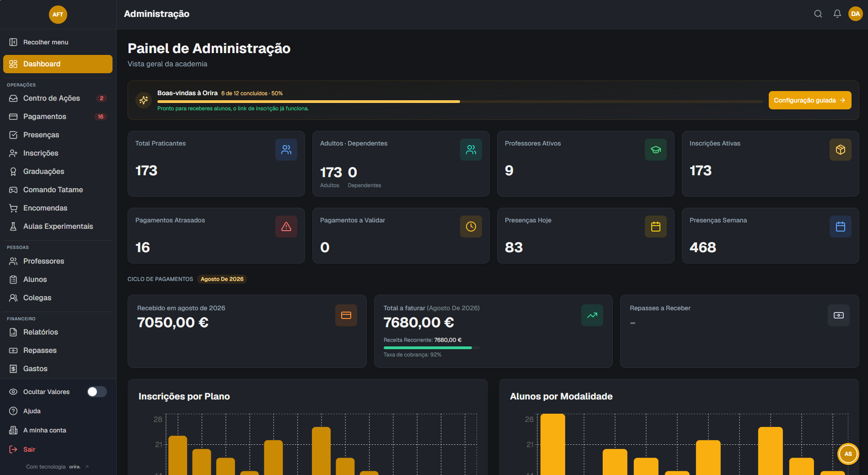
Task: Click the tallest bar in Alunos por Modalidade
Action: coord(553,444)
